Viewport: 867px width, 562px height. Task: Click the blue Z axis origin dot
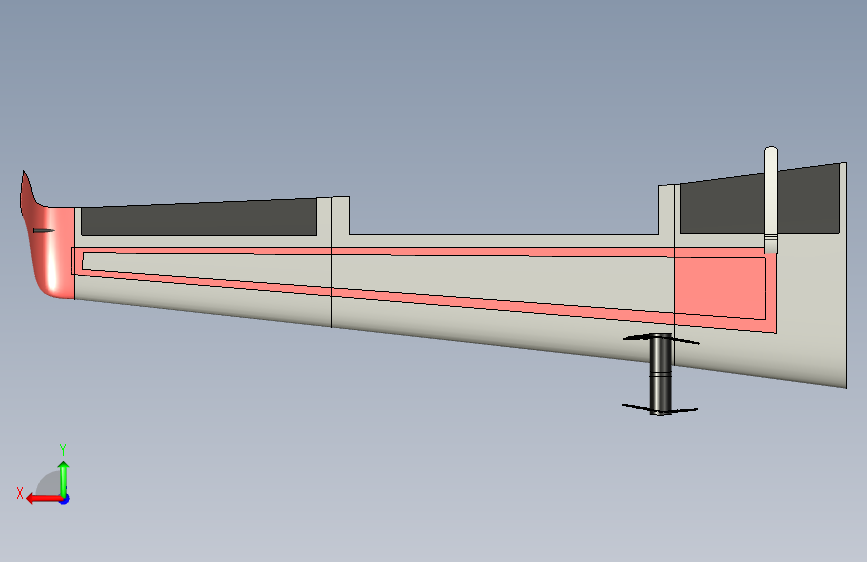65,499
